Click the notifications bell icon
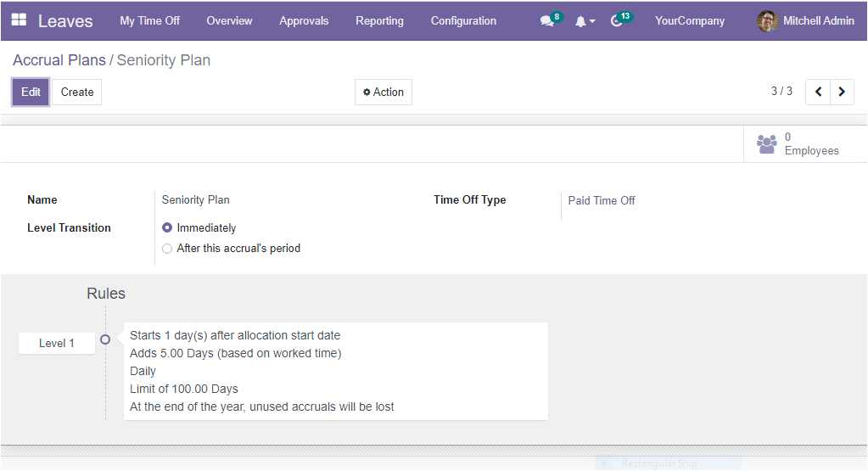The width and height of the screenshot is (868, 471). tap(581, 21)
